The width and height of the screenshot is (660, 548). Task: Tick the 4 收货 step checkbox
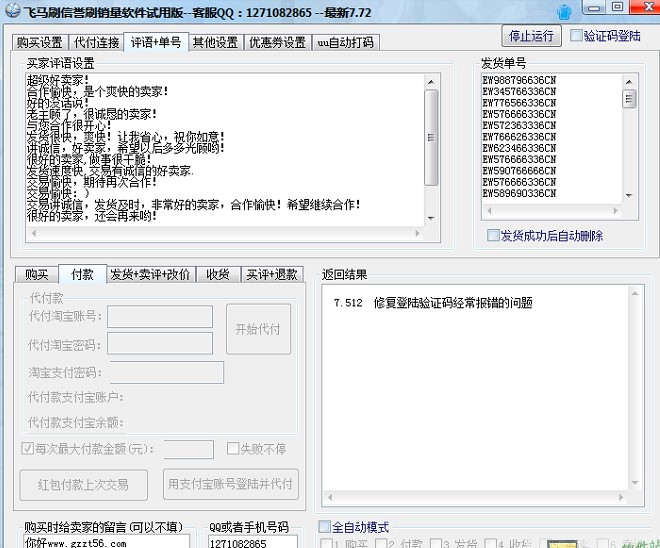(490, 543)
